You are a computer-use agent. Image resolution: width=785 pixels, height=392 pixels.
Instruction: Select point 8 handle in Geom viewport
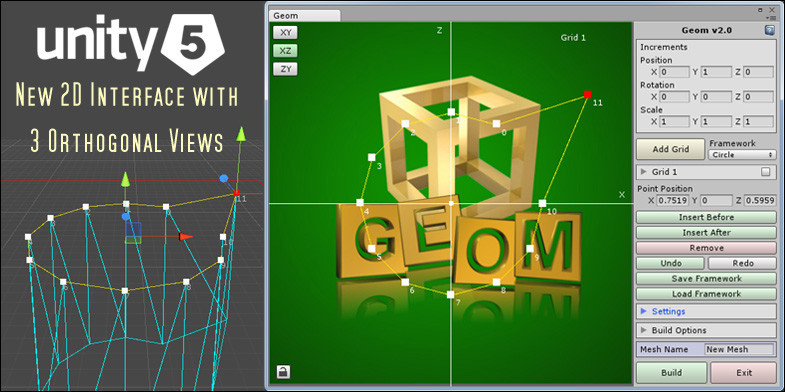tap(496, 282)
